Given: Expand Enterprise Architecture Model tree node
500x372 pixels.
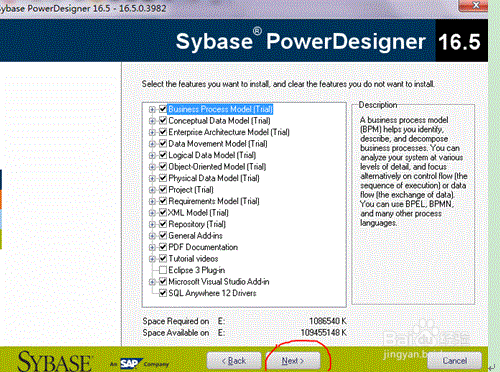Looking at the screenshot, I should pyautogui.click(x=152, y=132).
